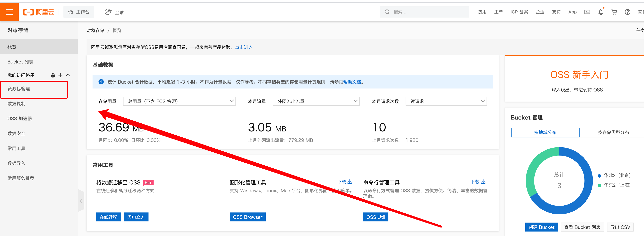Open the 企业 menu
Screen dimensions: 644x236
coord(540,12)
